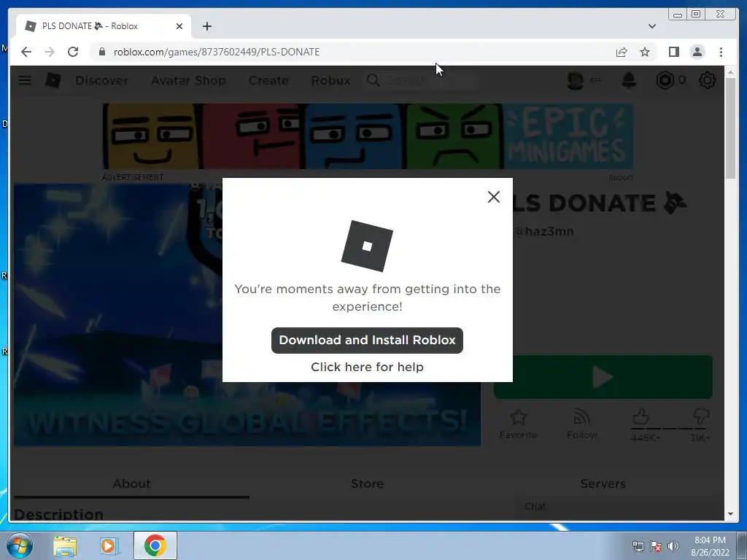Expand the tab search chevron
This screenshot has width=747, height=560.
pyautogui.click(x=651, y=26)
